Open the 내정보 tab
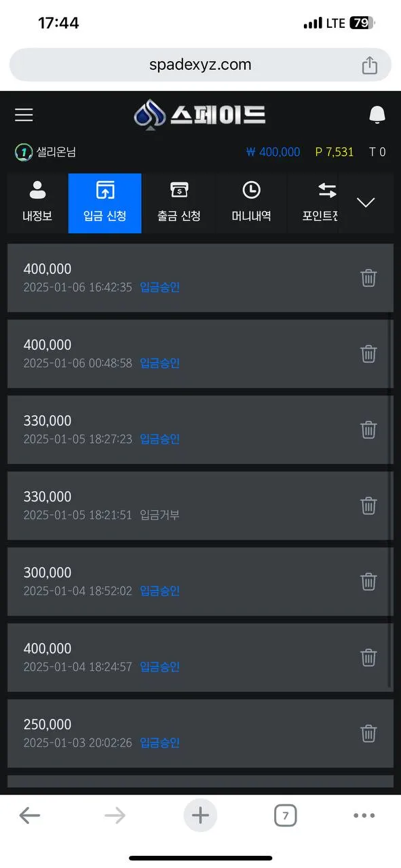This screenshot has height=868, width=401. 37,203
